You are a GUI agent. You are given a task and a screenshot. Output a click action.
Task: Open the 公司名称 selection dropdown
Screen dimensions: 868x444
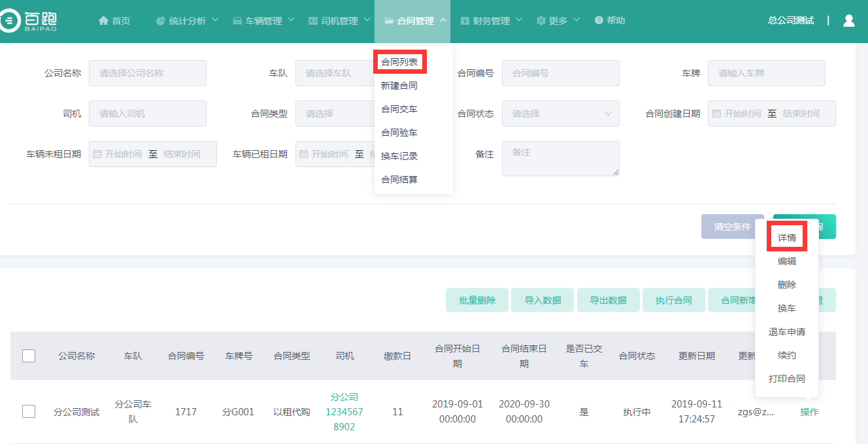(x=147, y=73)
